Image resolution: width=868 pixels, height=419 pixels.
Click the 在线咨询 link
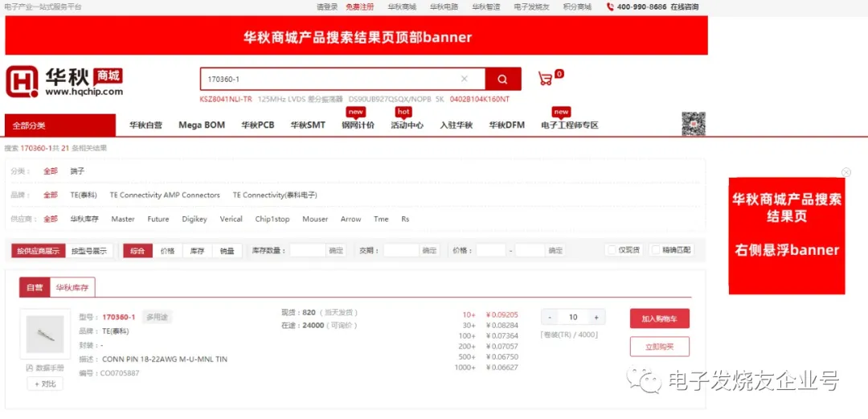point(684,7)
